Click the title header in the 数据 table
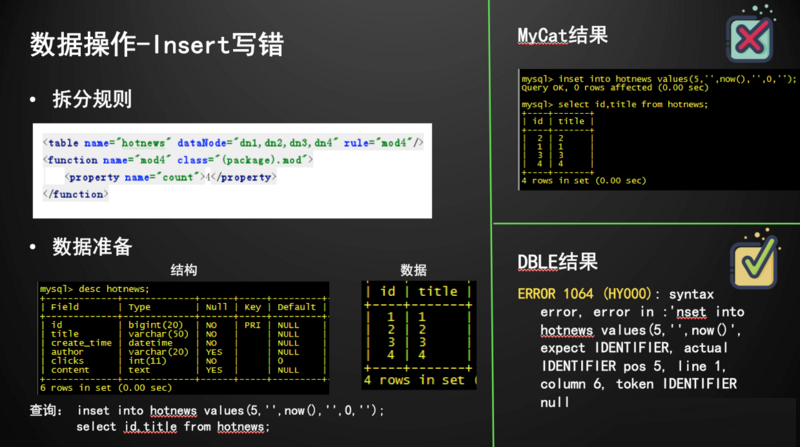This screenshot has width=800, height=447. 438,291
